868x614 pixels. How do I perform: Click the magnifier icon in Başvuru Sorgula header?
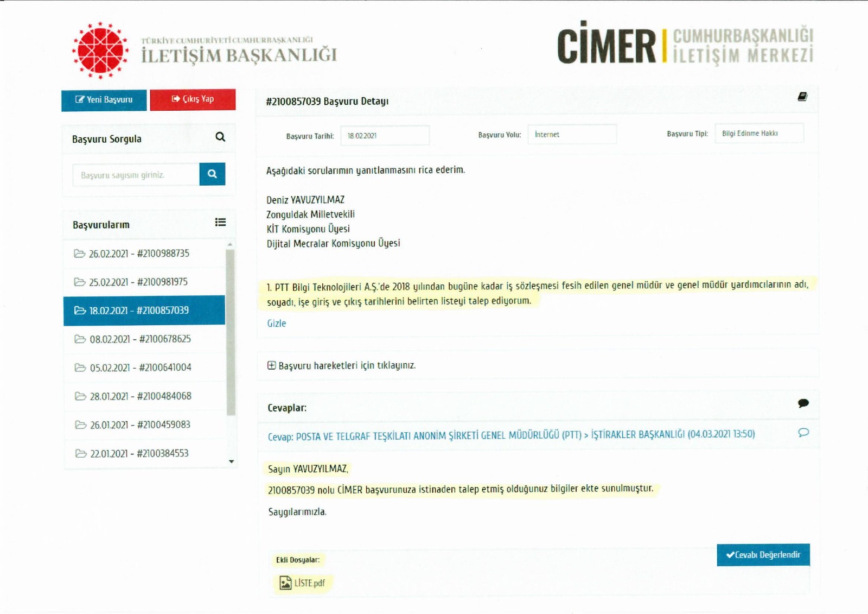pos(220,137)
